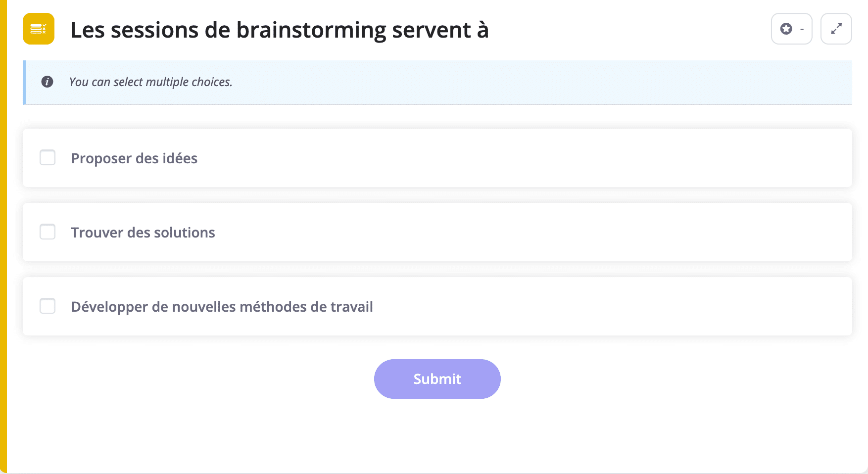Check the "Trouver des solutions" checkbox

48,232
